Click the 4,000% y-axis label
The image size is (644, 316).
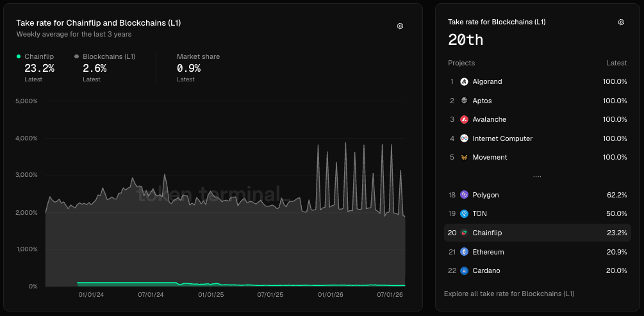[x=27, y=138]
